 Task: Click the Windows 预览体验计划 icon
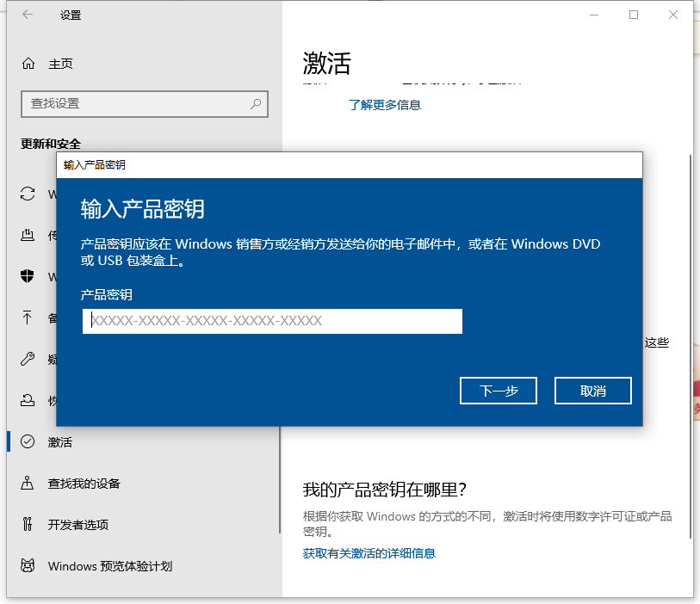(27, 565)
